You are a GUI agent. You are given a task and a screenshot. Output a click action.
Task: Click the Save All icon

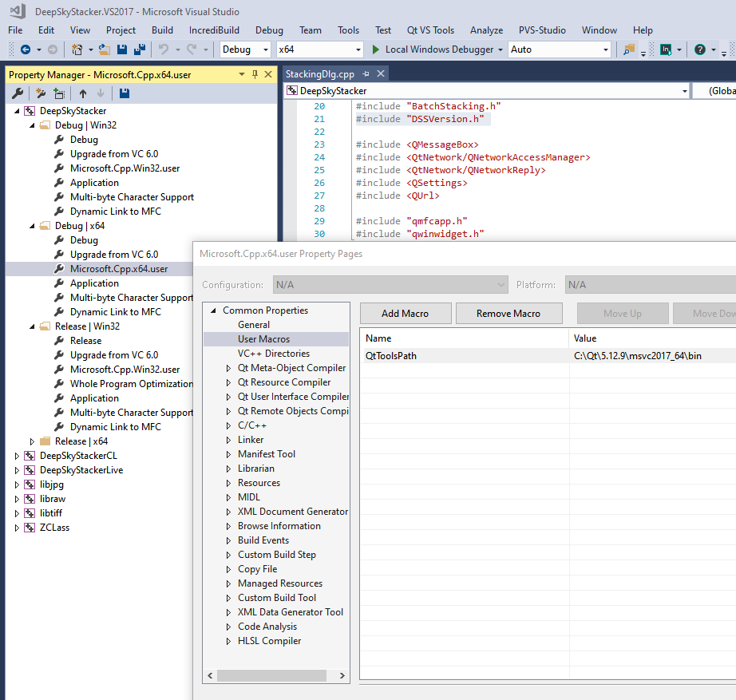(x=140, y=49)
